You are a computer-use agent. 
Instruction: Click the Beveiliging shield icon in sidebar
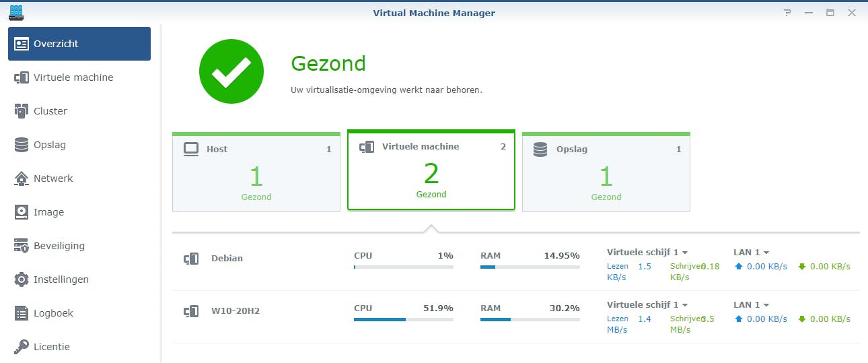pos(22,246)
